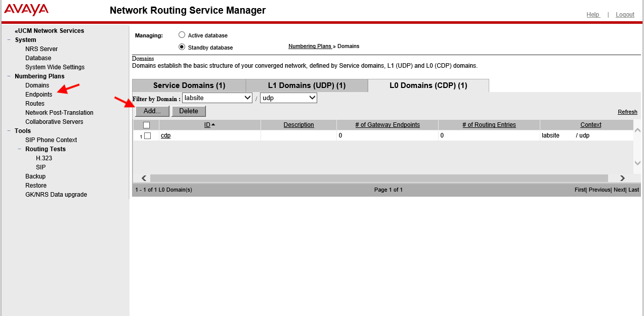644x316 pixels.
Task: Tick the select-all checkbox in table header
Action: tap(147, 125)
